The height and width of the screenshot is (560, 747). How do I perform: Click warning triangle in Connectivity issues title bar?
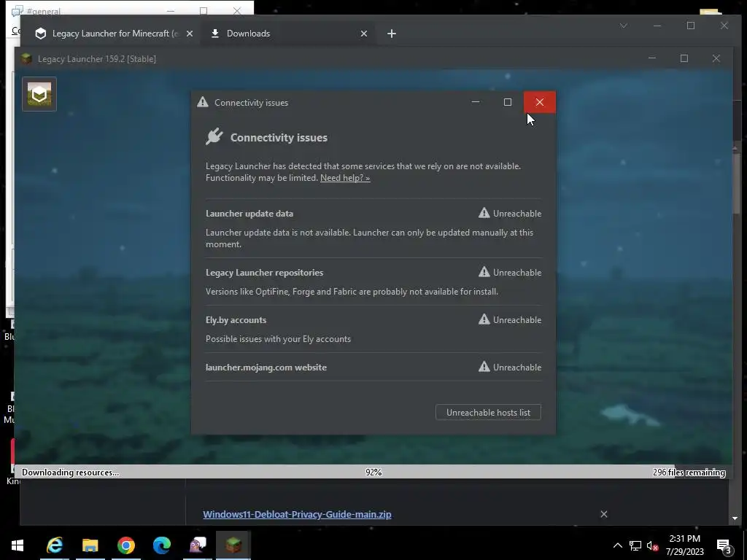point(203,102)
